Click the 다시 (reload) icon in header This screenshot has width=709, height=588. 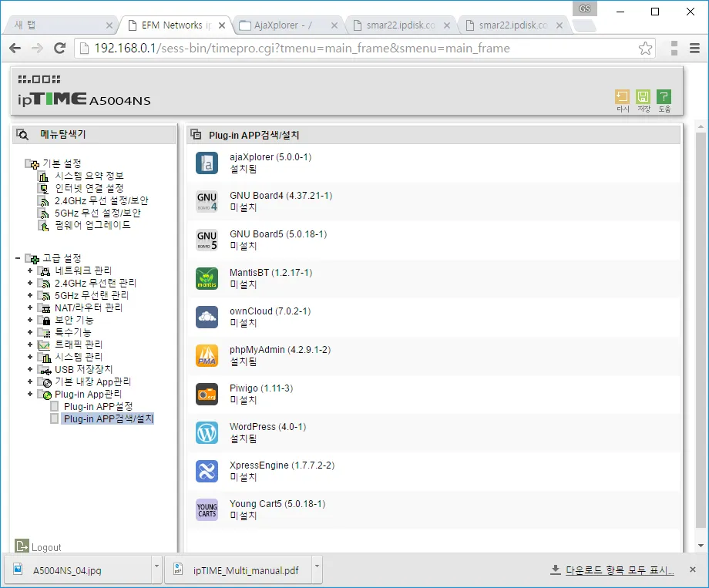(622, 97)
